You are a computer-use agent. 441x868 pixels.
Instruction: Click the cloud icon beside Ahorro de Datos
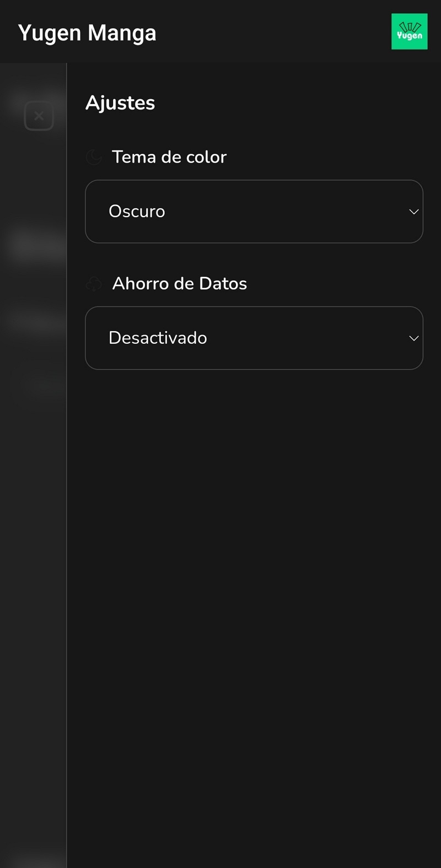(94, 284)
